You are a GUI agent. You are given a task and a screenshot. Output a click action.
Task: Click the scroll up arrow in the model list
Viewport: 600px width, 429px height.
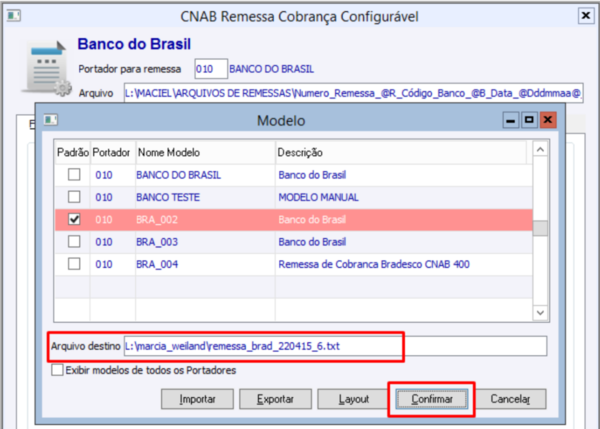(x=540, y=149)
